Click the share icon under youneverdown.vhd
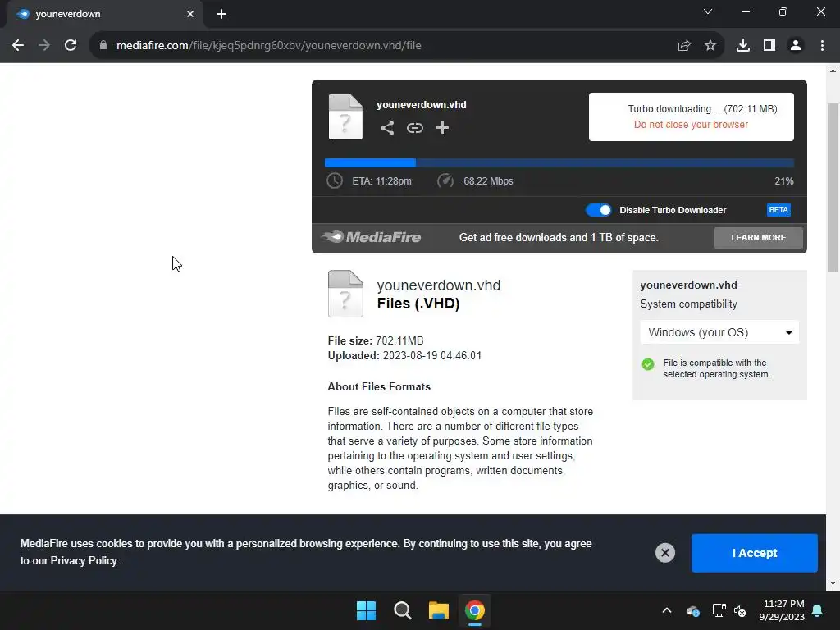Viewport: 840px width, 630px height. click(x=387, y=128)
